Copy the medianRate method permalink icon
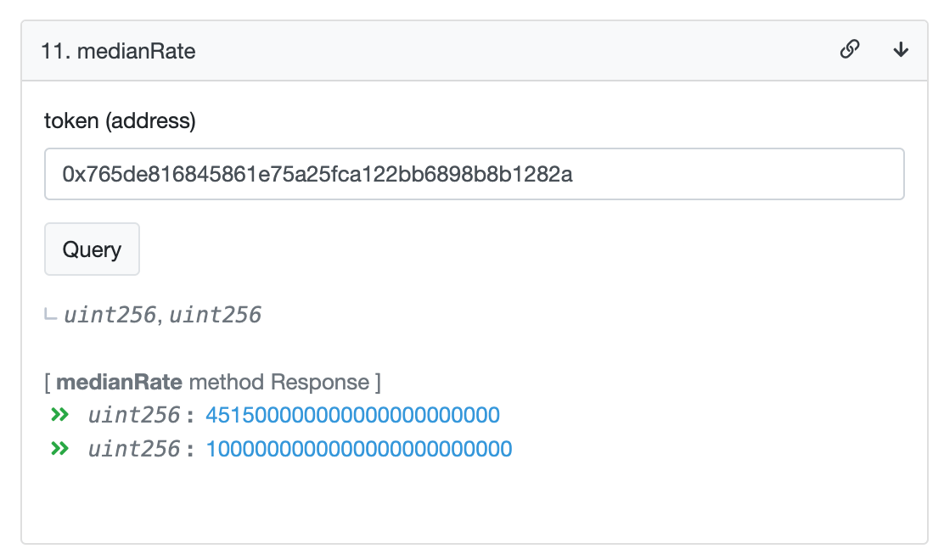This screenshot has height=560, width=944. pyautogui.click(x=850, y=49)
